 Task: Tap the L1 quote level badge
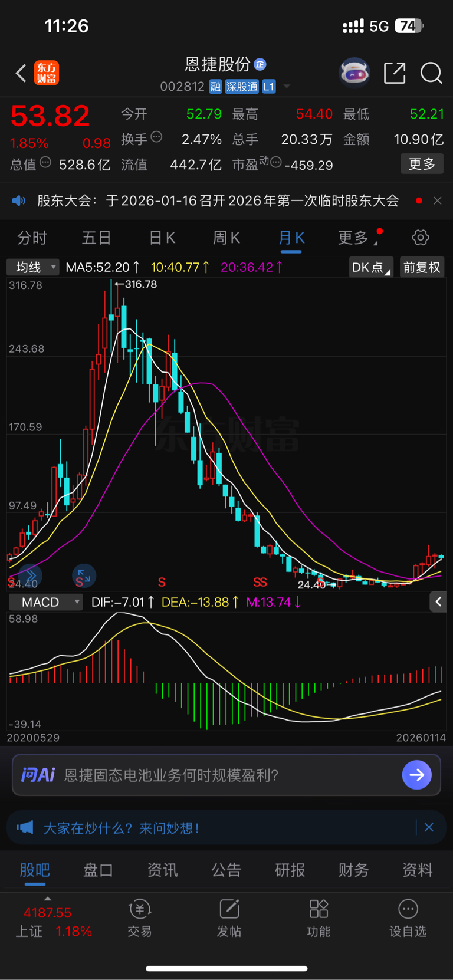[268, 87]
